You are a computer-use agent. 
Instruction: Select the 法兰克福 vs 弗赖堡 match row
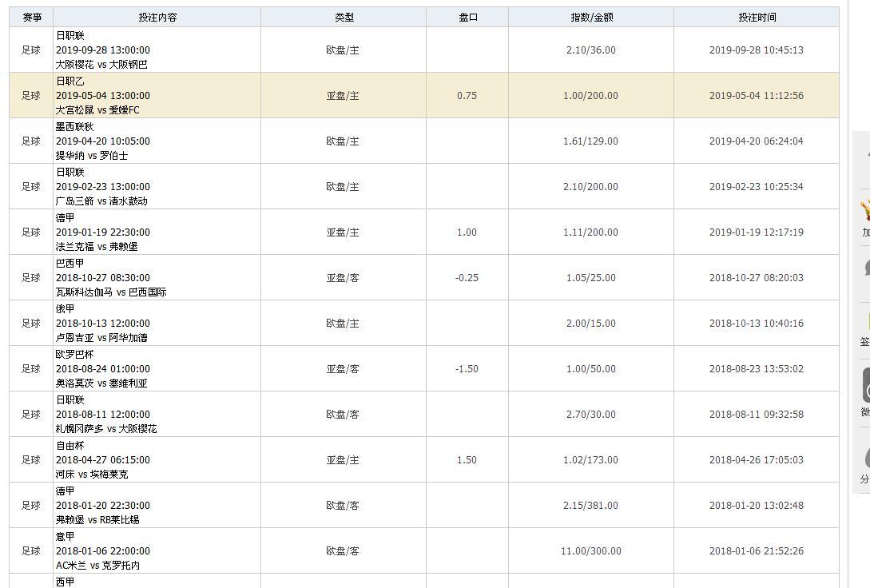click(x=97, y=247)
